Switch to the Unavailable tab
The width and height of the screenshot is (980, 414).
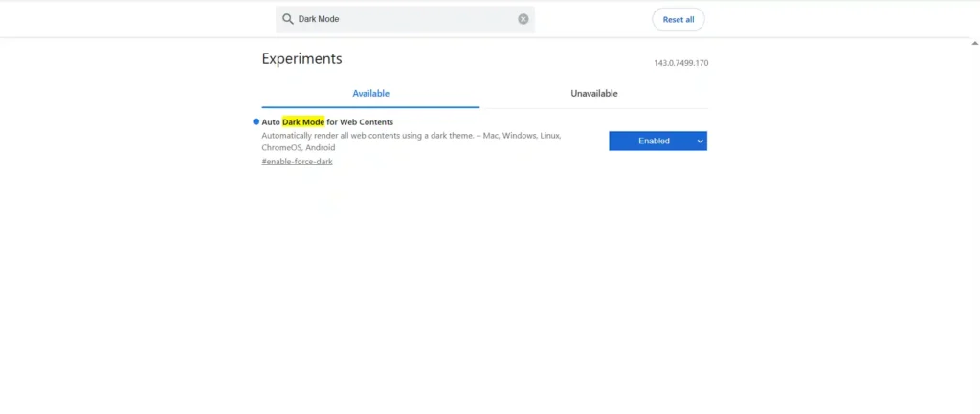[x=593, y=94]
